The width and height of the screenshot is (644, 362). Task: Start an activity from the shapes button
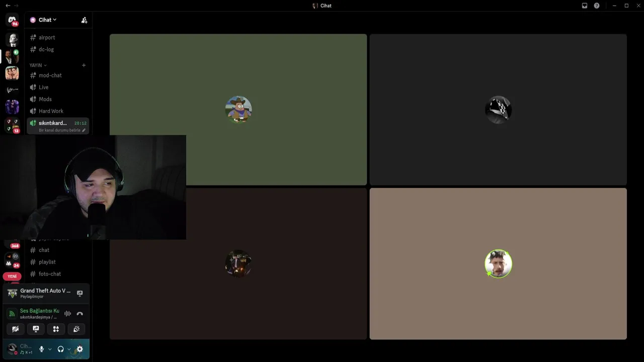(56, 329)
